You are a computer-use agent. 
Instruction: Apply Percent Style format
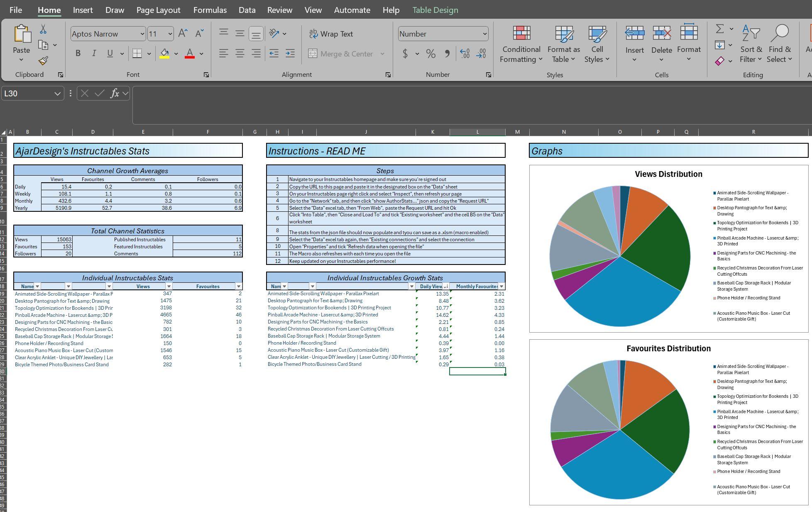click(x=431, y=54)
